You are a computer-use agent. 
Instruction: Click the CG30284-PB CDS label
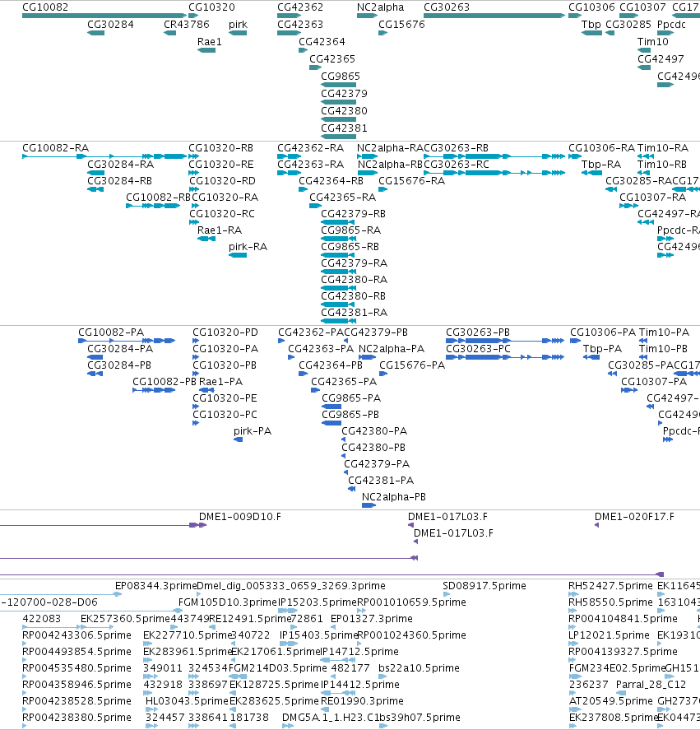point(119,365)
